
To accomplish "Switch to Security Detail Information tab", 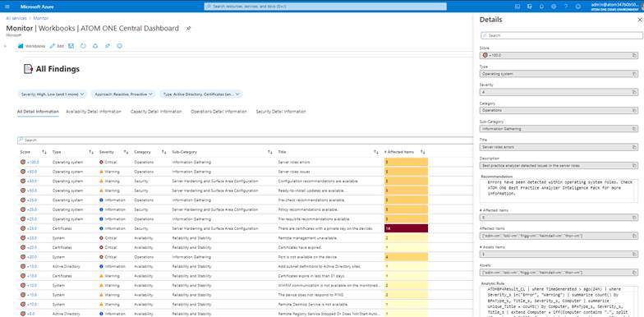I will [x=281, y=112].
